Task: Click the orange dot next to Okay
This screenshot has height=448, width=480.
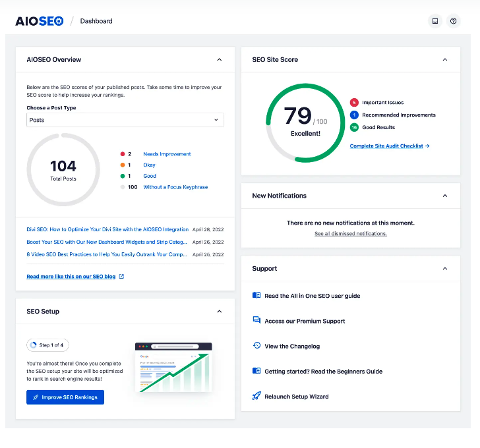Action: [123, 165]
